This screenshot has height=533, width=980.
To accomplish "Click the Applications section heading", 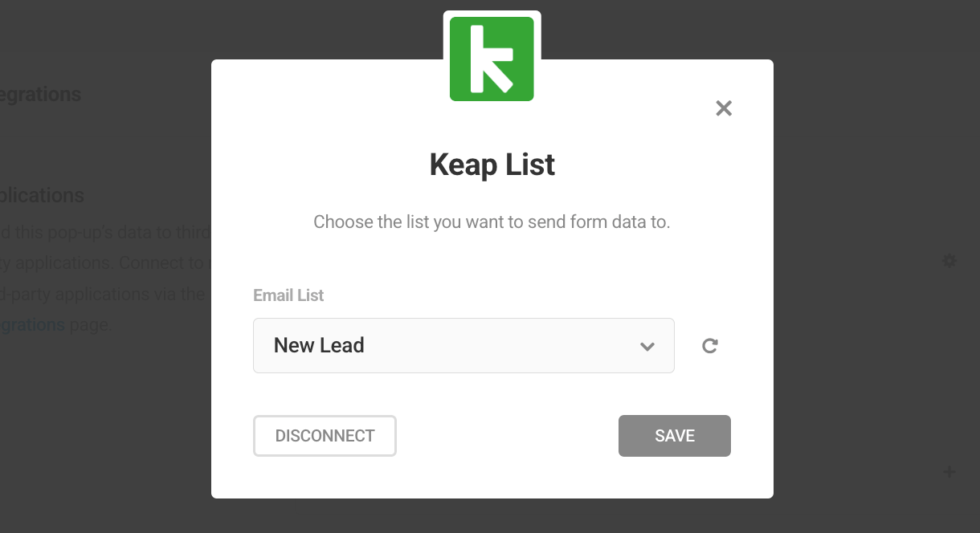I will pos(42,195).
